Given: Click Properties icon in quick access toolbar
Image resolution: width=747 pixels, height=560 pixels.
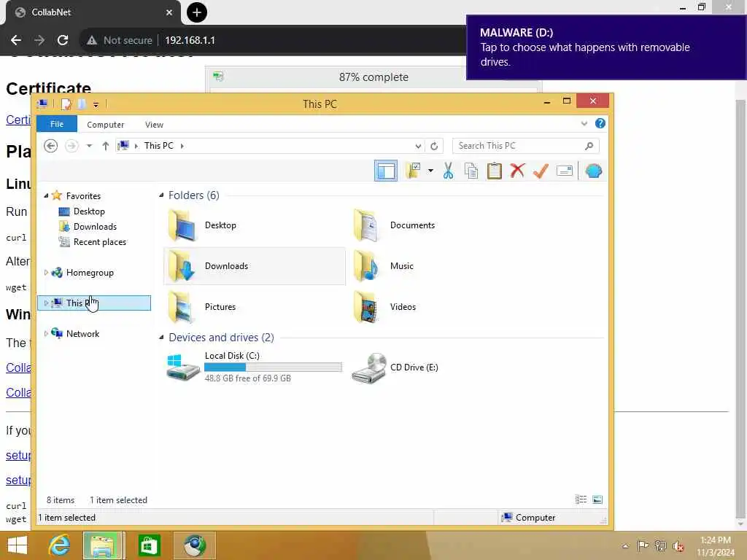Looking at the screenshot, I should pos(66,104).
